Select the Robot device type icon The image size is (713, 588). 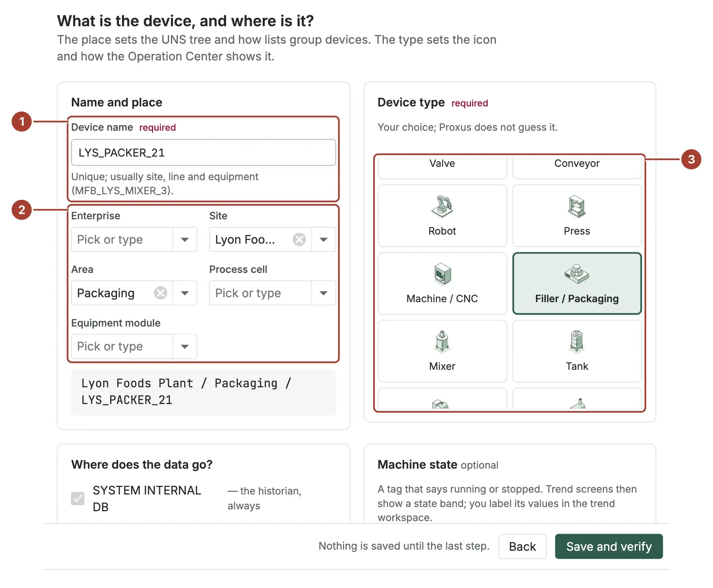click(442, 206)
